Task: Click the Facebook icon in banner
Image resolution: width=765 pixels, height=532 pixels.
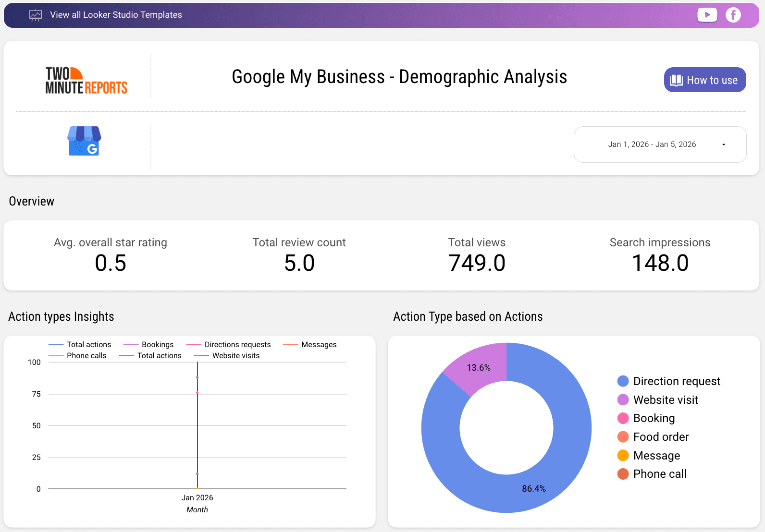Action: (x=733, y=15)
